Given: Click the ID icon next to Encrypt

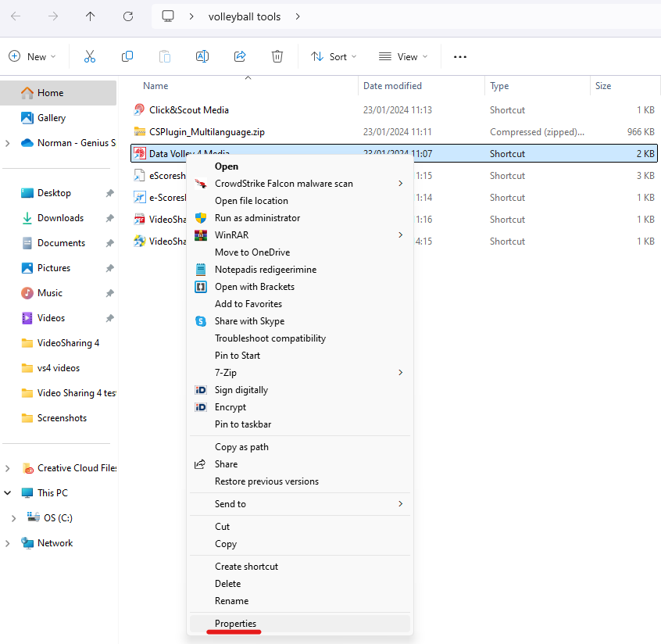Looking at the screenshot, I should tap(201, 407).
